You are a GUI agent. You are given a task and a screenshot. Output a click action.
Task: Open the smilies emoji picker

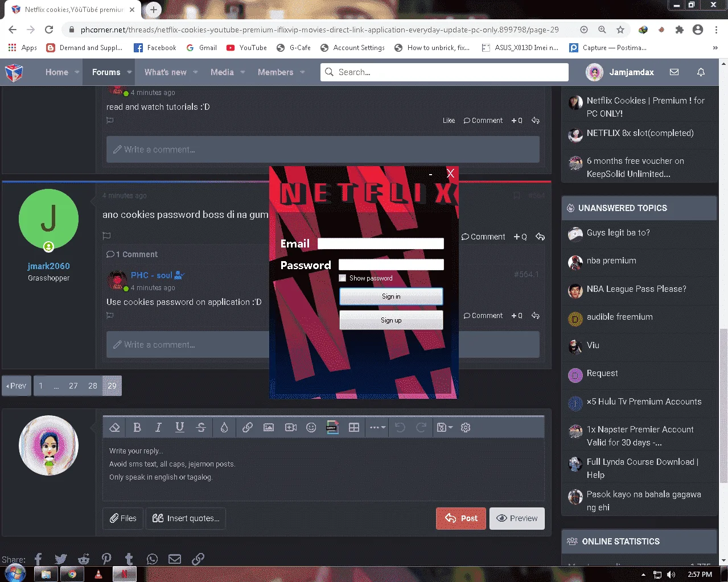pos(311,427)
